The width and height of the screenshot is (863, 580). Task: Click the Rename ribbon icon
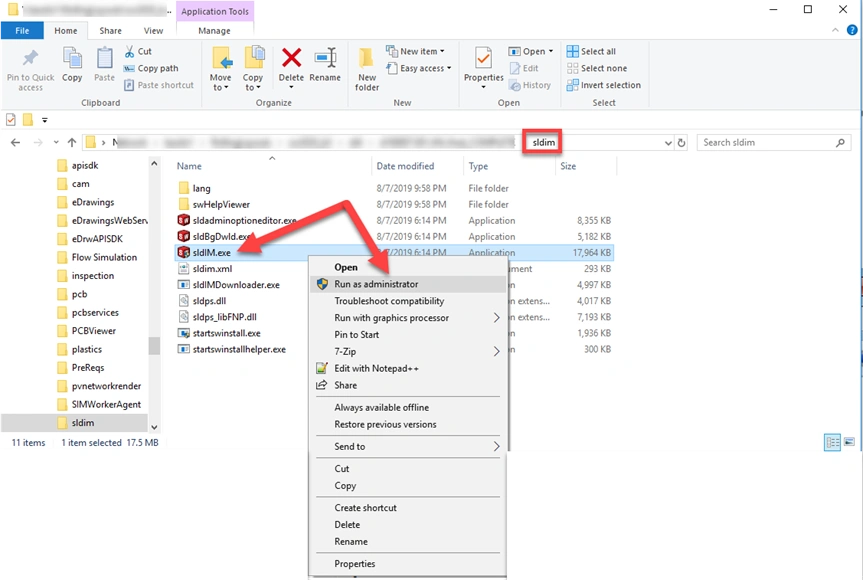325,58
